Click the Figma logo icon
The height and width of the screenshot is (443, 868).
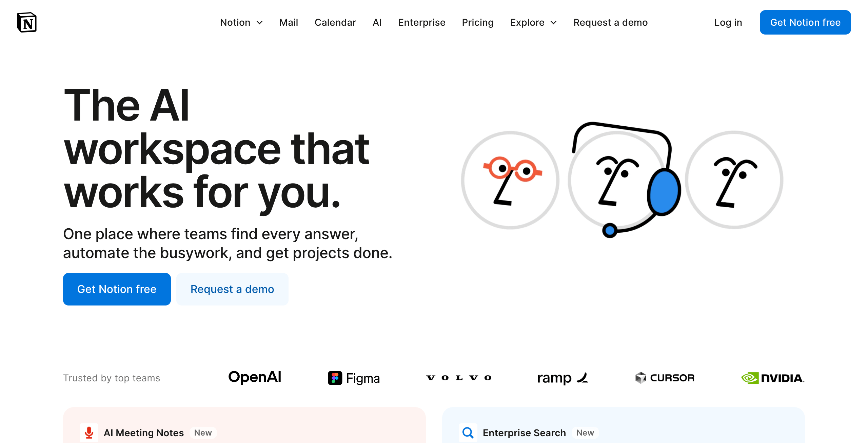pos(335,378)
